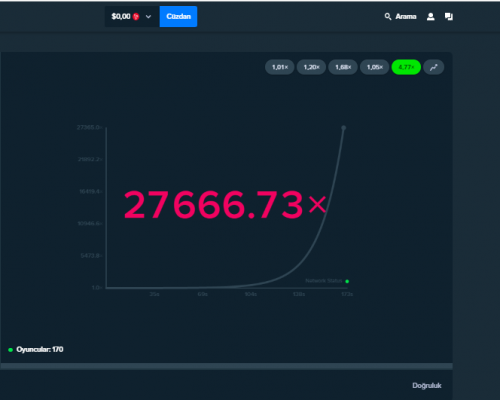The height and width of the screenshot is (400, 500).
Task: Click the 27666.73× crash multiplier text
Action: pyautogui.click(x=225, y=204)
